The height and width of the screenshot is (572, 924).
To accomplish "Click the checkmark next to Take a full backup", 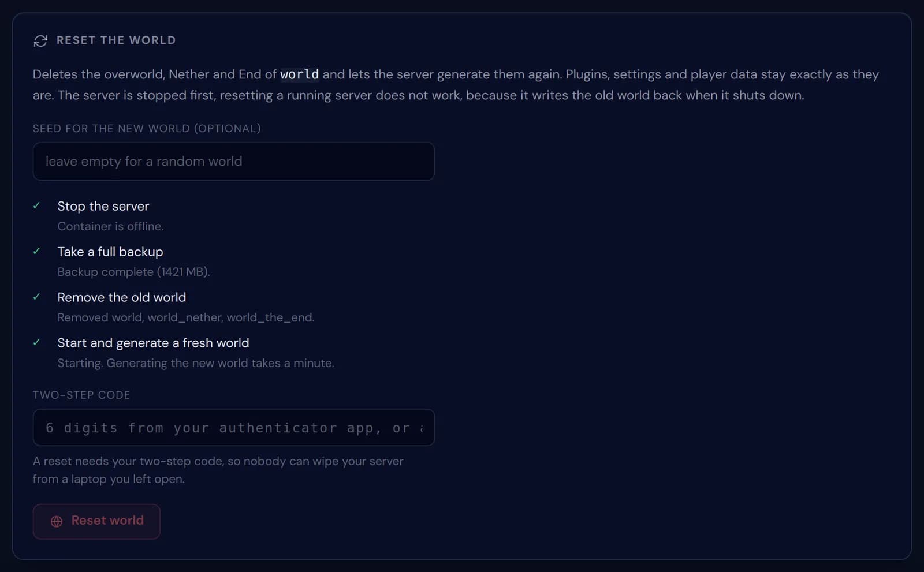I will 37,251.
